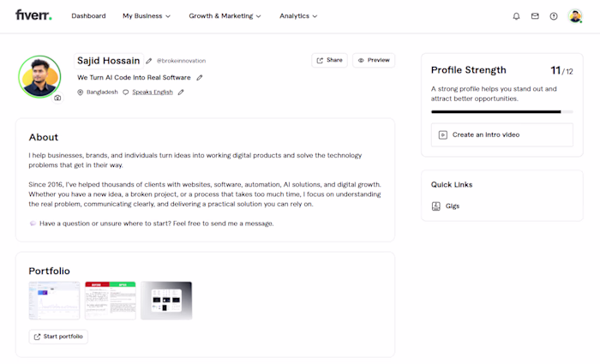
Task: Expand the Analytics dropdown
Action: (298, 16)
